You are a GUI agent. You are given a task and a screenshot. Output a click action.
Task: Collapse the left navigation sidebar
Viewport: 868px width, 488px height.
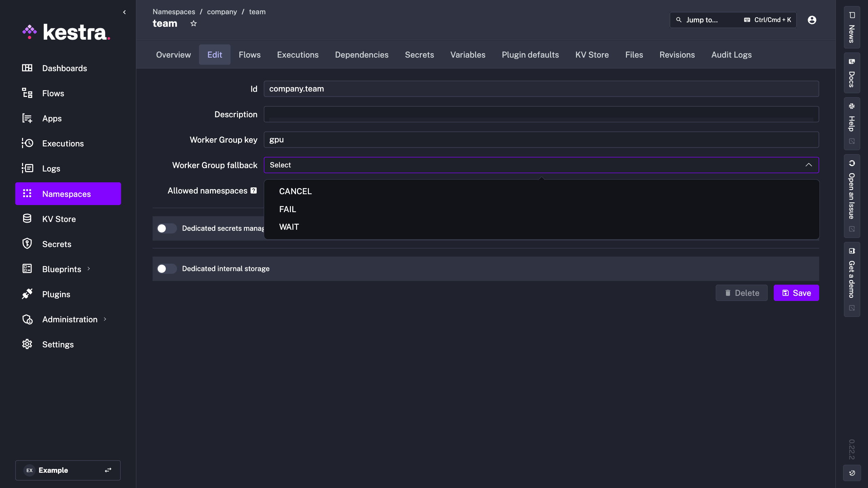tap(124, 12)
